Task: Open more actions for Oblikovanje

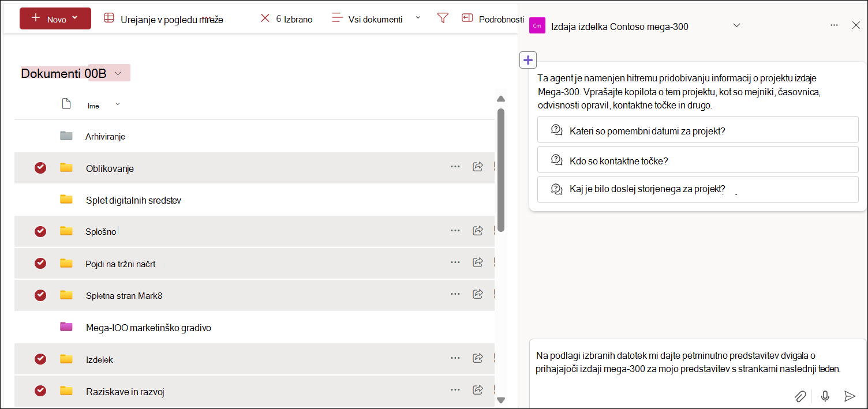Action: [455, 167]
